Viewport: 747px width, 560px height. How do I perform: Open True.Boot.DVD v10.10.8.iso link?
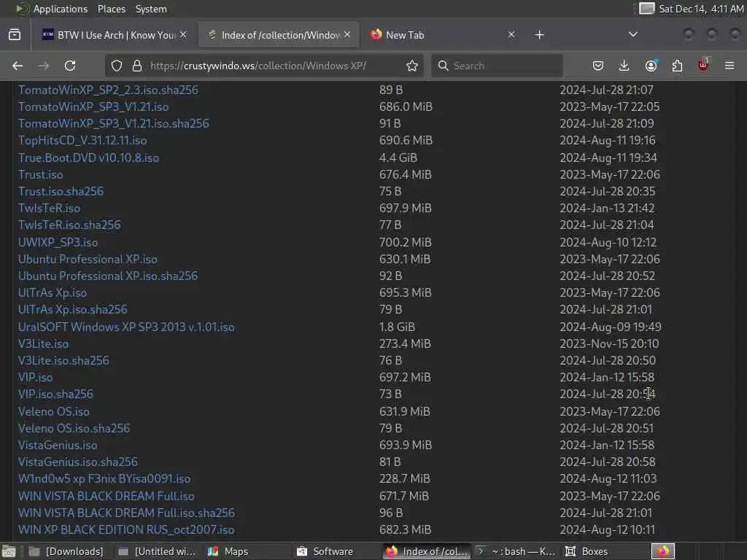pyautogui.click(x=88, y=157)
